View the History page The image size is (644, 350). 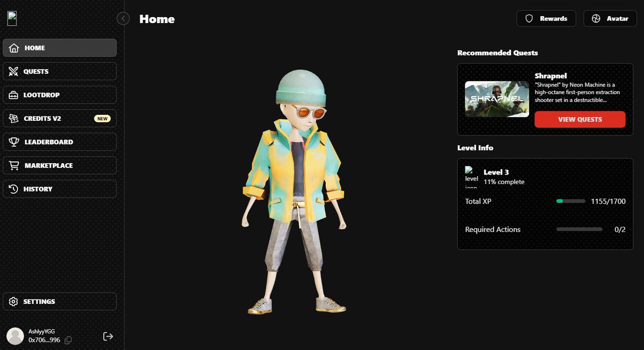point(60,189)
